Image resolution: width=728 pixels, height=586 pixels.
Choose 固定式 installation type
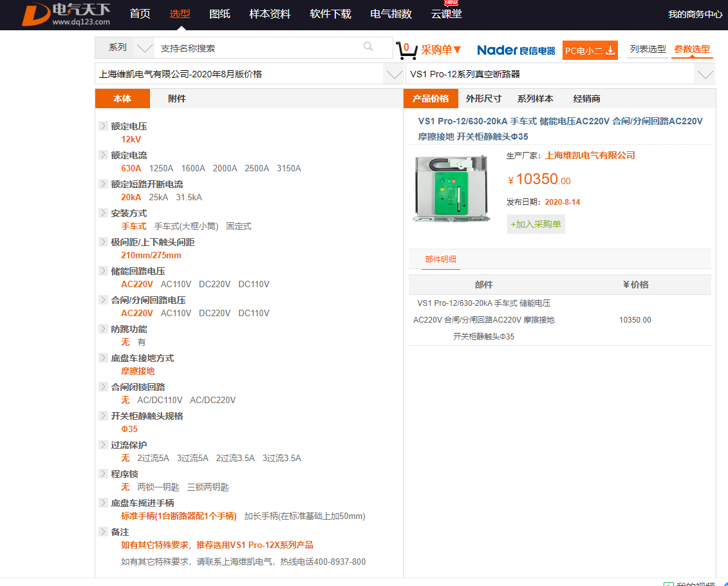pos(238,227)
